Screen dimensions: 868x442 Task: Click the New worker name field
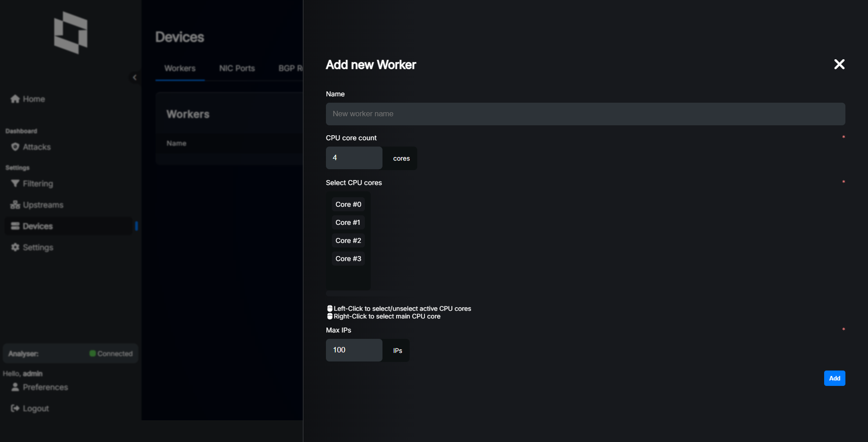pyautogui.click(x=585, y=114)
